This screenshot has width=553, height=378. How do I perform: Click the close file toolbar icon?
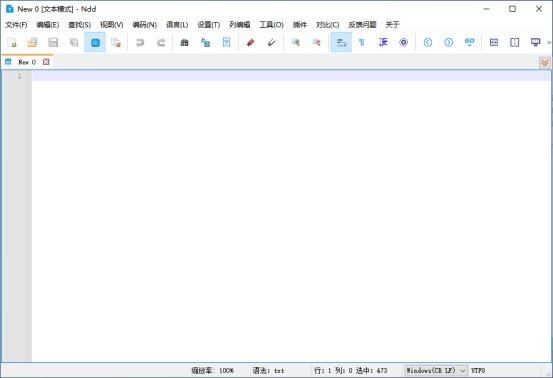coord(116,43)
